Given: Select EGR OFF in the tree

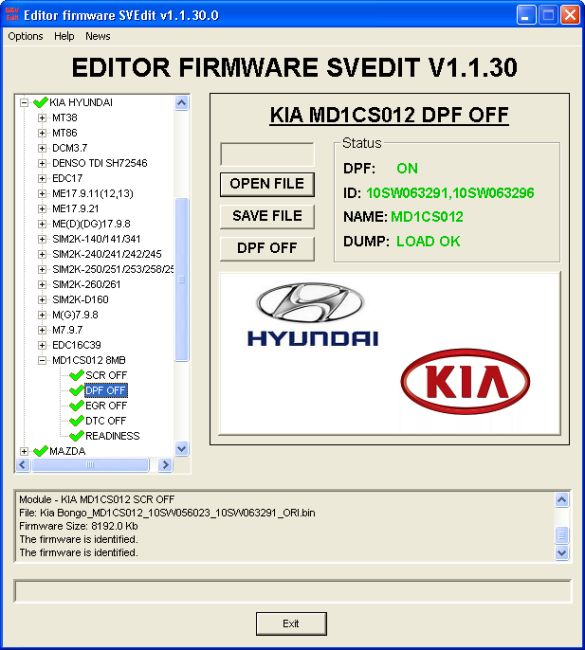Looking at the screenshot, I should point(106,405).
